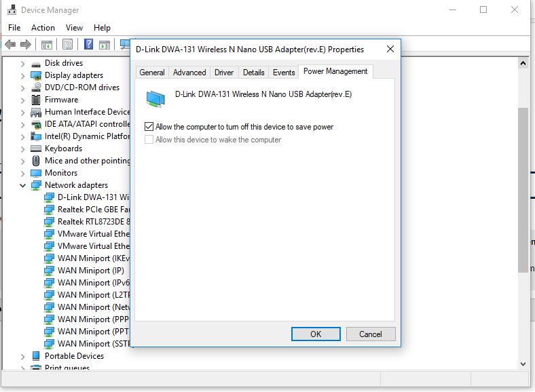Click the Display adapters icon
This screenshot has height=392, width=535.
tap(36, 75)
